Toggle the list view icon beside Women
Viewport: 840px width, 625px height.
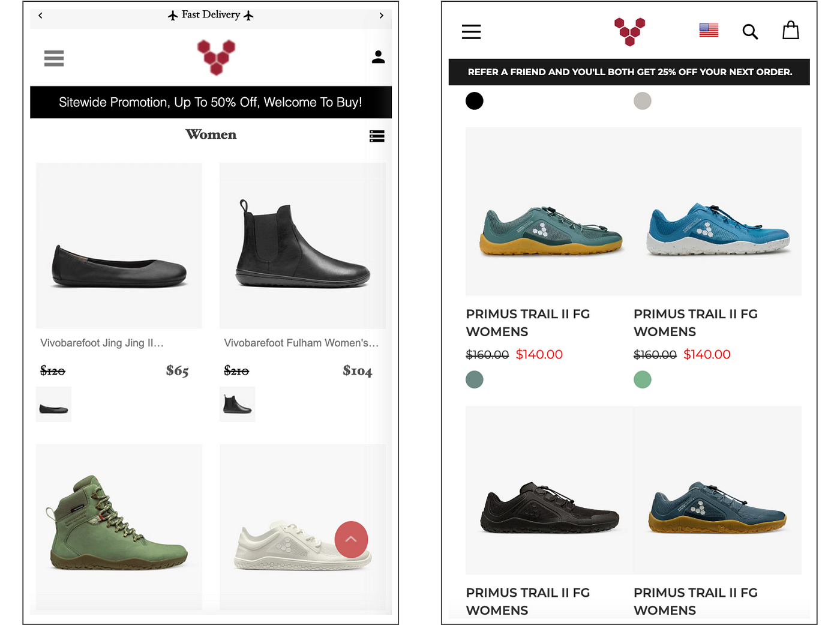pos(377,136)
